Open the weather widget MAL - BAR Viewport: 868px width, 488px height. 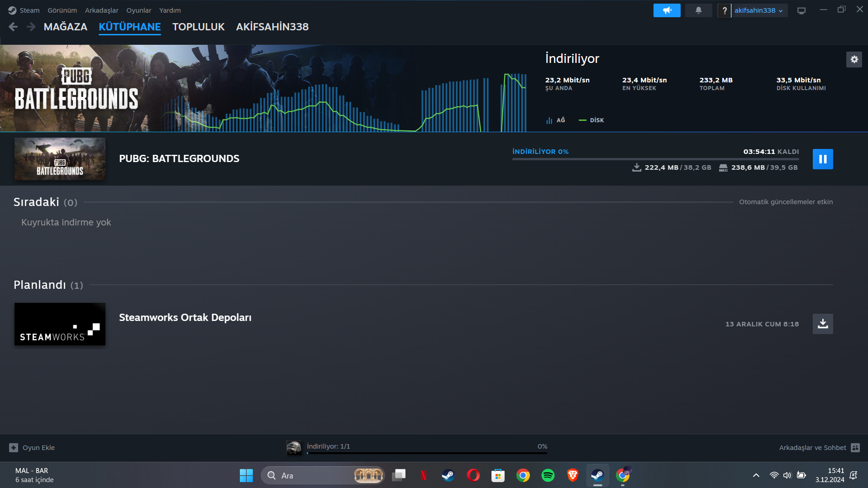click(x=34, y=475)
